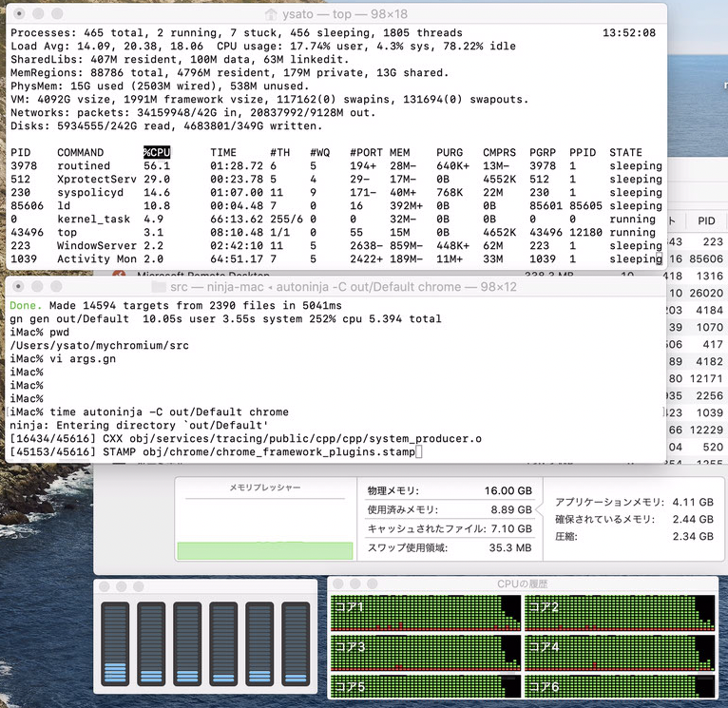
Task: Click the terminal cursor after chrome_framework_plugins.stamp
Action: [x=418, y=452]
